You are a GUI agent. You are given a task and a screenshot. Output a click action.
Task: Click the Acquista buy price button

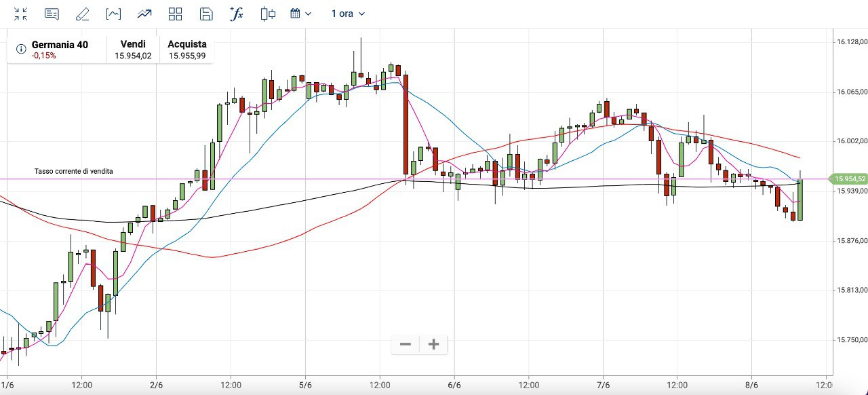(x=187, y=50)
